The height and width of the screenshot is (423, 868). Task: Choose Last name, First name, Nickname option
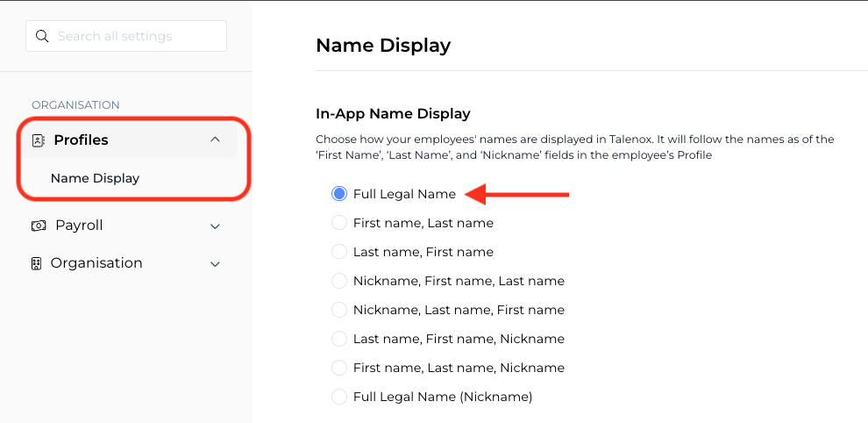tap(338, 339)
